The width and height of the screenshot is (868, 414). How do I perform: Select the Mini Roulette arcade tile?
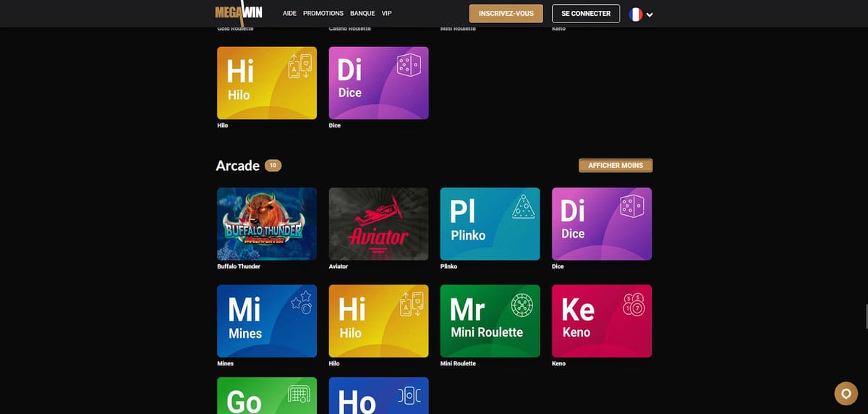coord(490,321)
